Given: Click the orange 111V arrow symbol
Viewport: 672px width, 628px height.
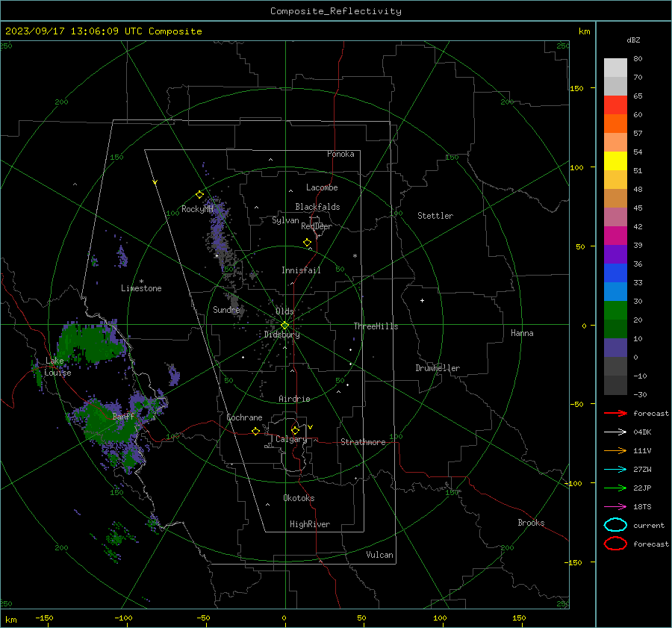Looking at the screenshot, I should point(615,450).
